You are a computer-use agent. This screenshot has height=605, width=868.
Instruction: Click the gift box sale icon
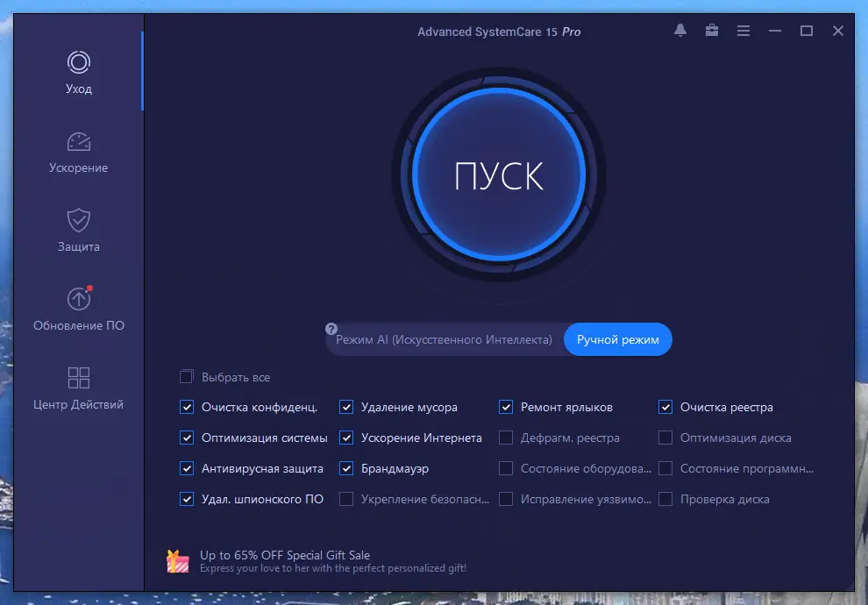pos(178,561)
